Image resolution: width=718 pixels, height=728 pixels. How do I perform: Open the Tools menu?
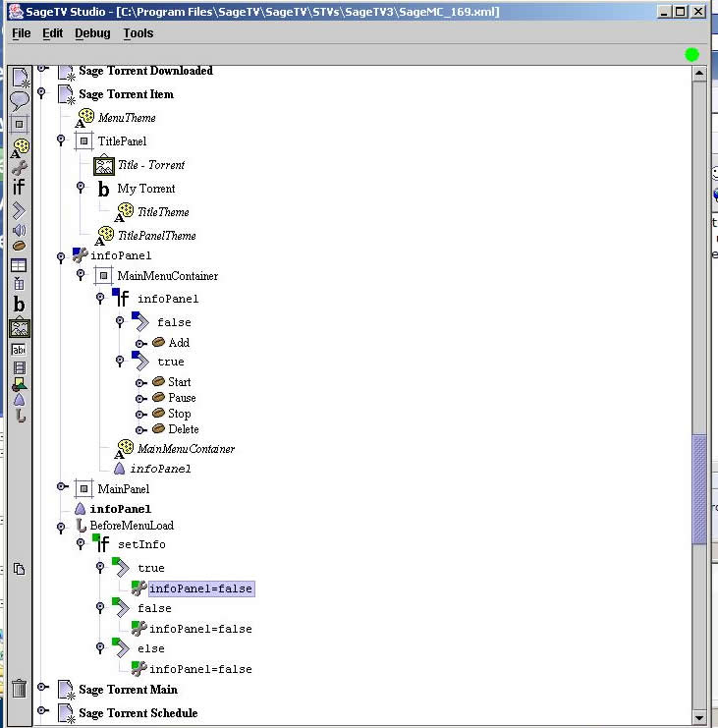(138, 33)
